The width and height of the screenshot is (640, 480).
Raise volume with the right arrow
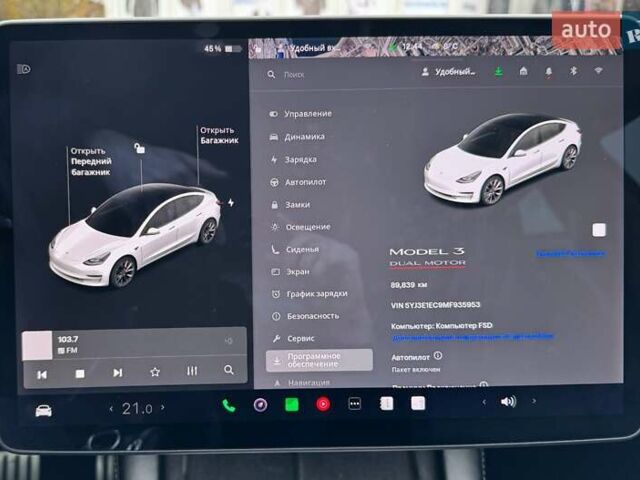point(534,402)
